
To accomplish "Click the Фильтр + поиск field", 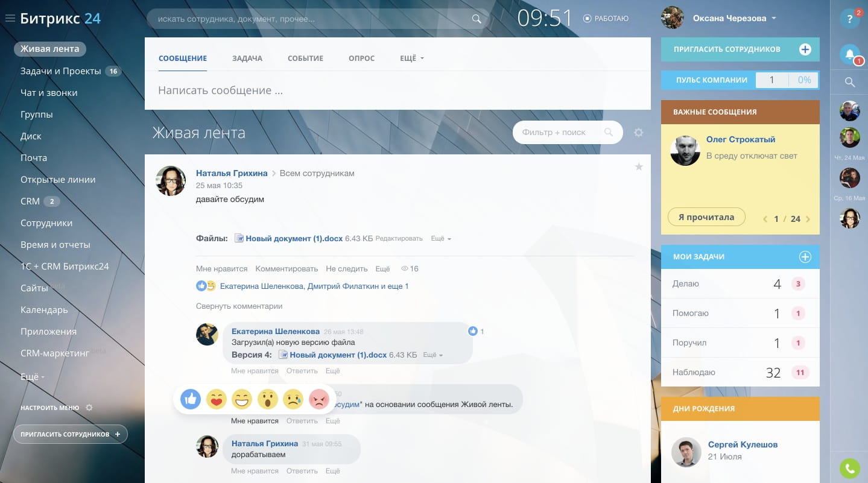I will coord(560,132).
